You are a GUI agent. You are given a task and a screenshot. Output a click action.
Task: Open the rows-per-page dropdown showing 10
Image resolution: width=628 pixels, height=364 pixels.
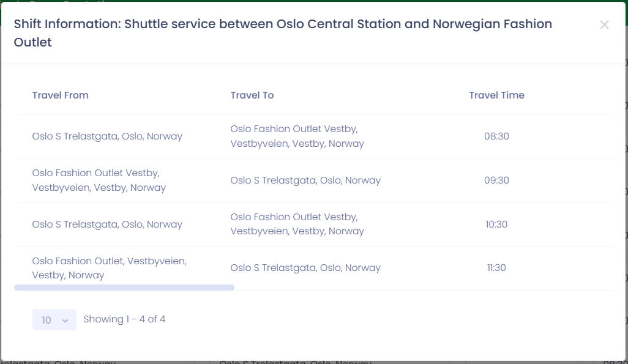click(54, 319)
